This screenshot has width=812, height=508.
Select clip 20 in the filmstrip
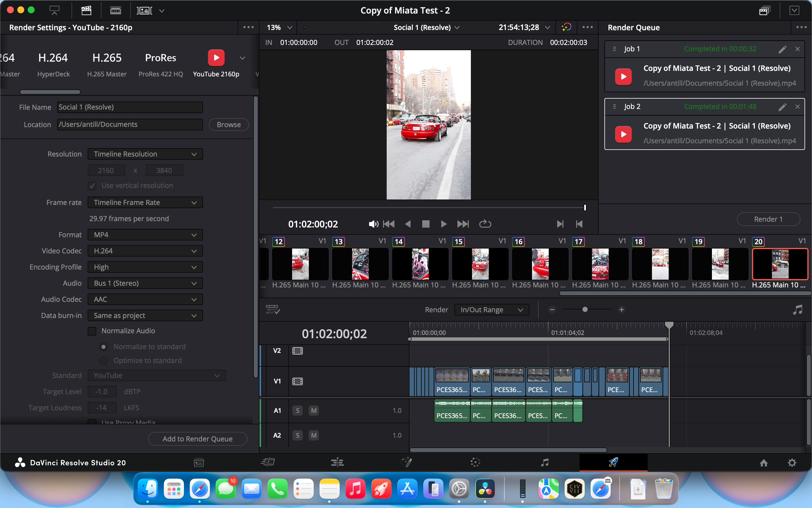click(x=780, y=264)
